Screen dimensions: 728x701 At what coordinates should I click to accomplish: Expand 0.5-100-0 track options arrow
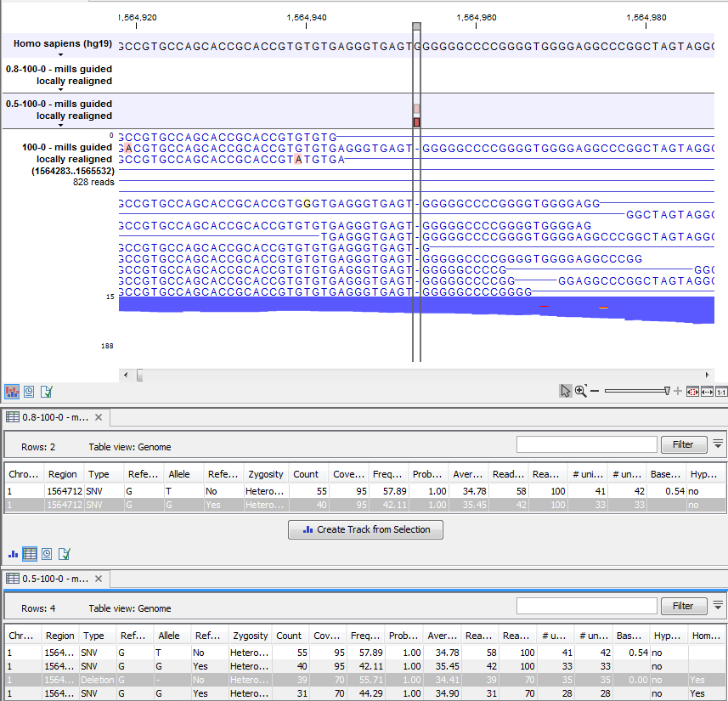point(60,125)
